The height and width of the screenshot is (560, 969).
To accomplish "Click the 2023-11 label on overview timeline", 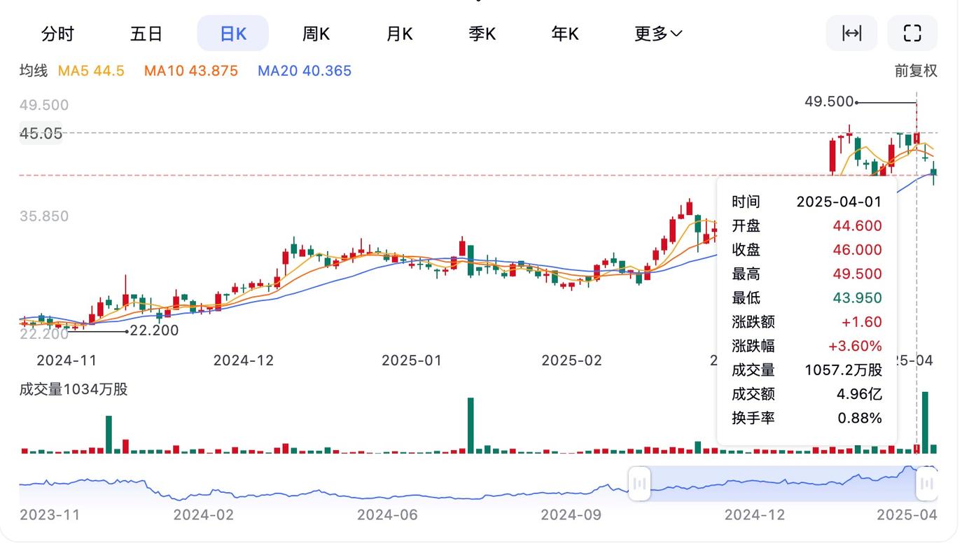I will pyautogui.click(x=50, y=515).
